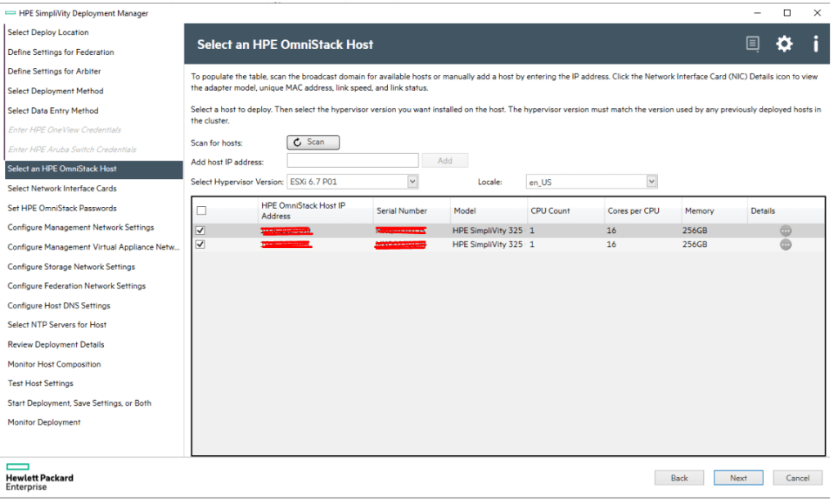This screenshot has height=504, width=838.
Task: View NIC details for the second host
Action: tap(785, 245)
